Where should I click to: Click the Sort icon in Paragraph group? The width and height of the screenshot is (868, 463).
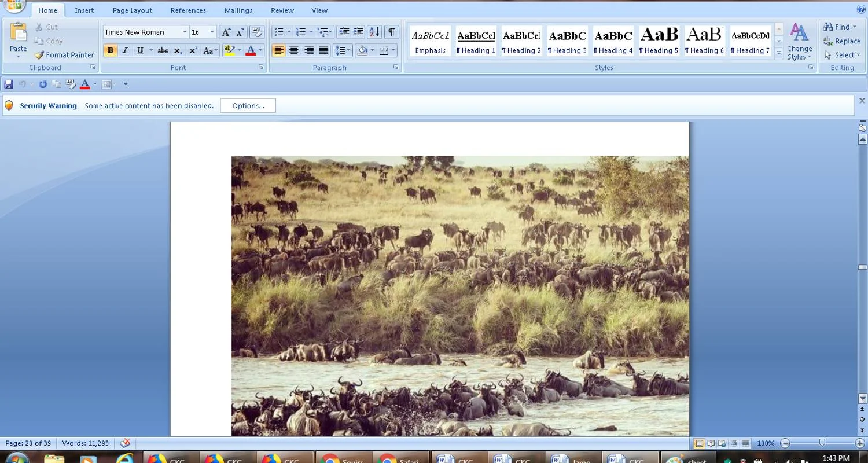coord(374,32)
